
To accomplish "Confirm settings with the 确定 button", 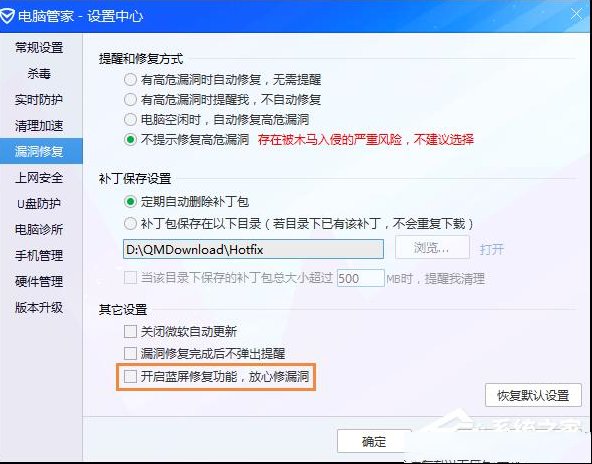I will (374, 441).
